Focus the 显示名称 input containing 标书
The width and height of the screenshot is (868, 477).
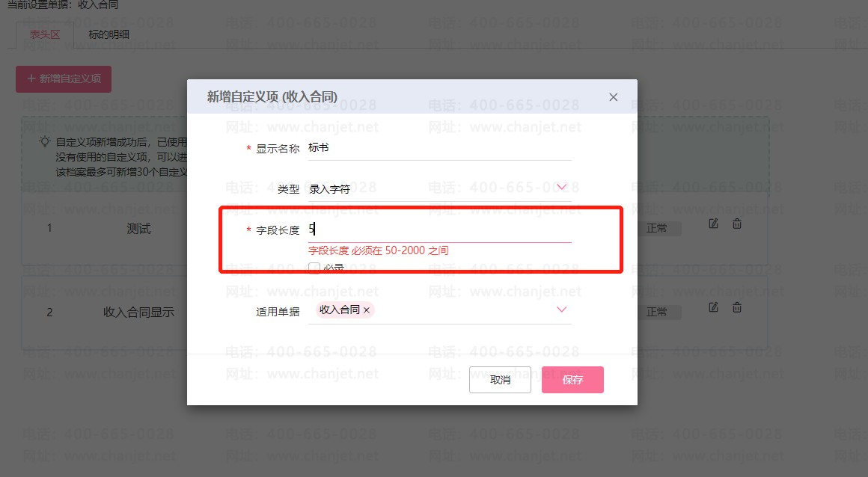tap(439, 148)
